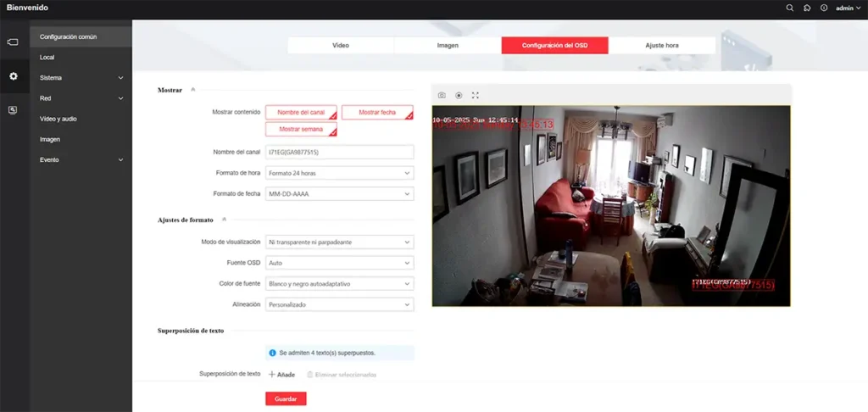Open the live view monitor icon in sidebar

13,42
